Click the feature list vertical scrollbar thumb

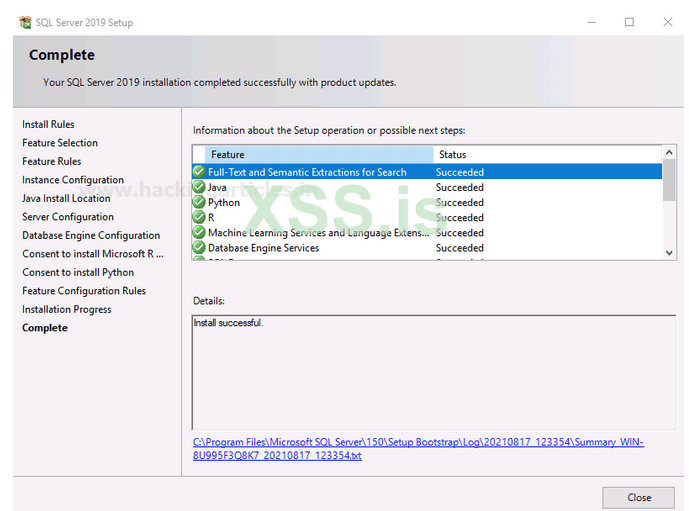669,181
